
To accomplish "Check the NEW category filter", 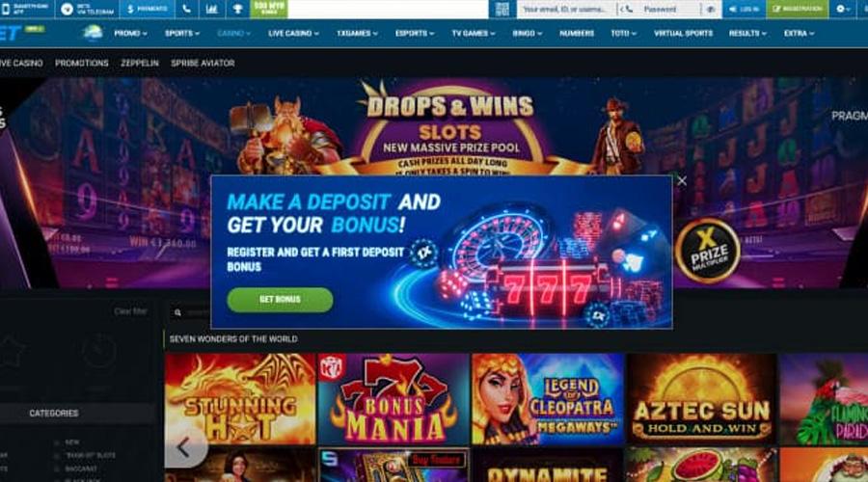I will 58,442.
